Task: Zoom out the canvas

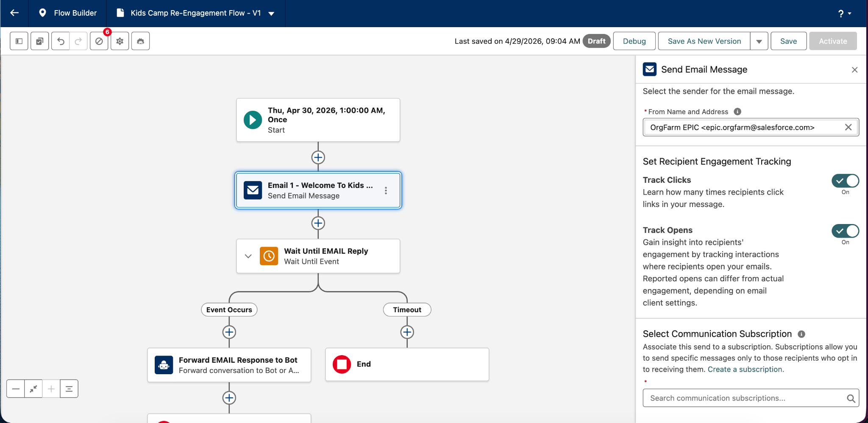Action: [x=16, y=389]
